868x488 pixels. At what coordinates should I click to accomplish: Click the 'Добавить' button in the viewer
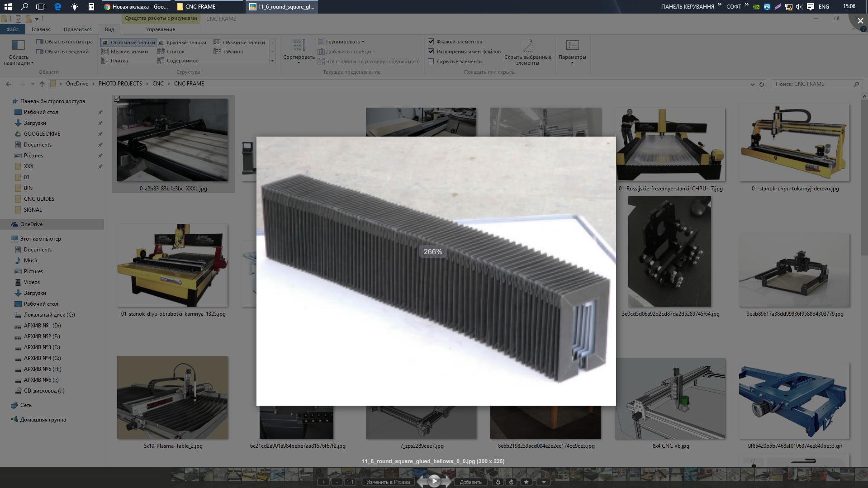coord(471,482)
